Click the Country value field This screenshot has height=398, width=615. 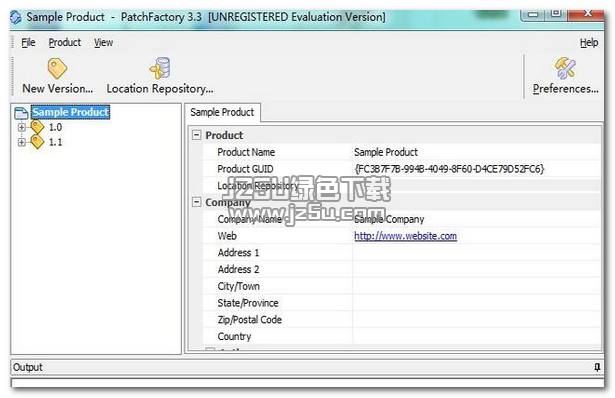coord(477,336)
